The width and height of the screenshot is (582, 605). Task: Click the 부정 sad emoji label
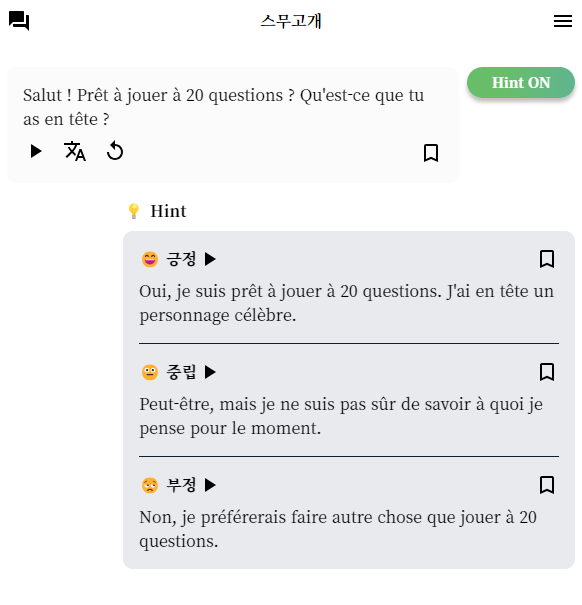[169, 485]
